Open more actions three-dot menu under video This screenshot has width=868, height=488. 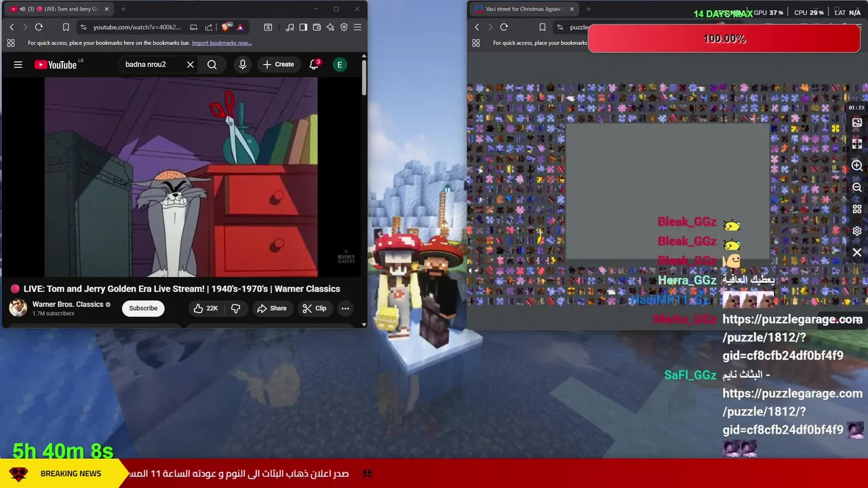tap(345, 308)
